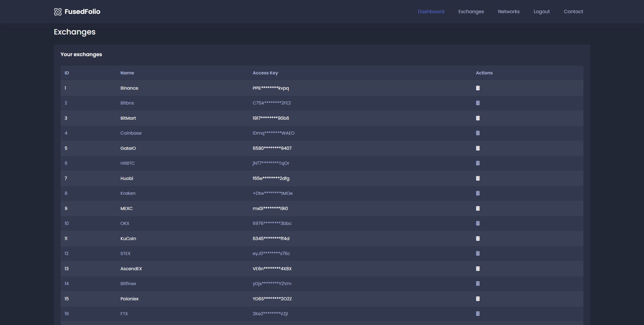Delete the AscendEX exchange
644x325 pixels.
[x=478, y=269]
